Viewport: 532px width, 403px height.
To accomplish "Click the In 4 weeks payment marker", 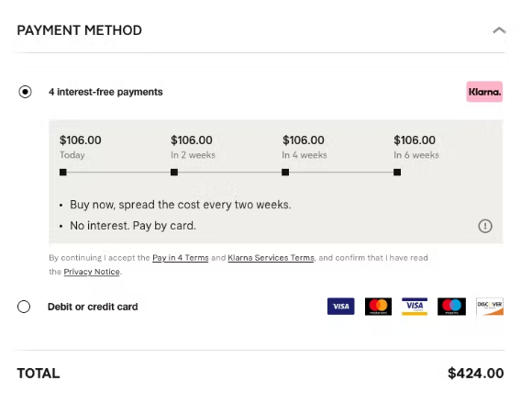I will tap(285, 173).
